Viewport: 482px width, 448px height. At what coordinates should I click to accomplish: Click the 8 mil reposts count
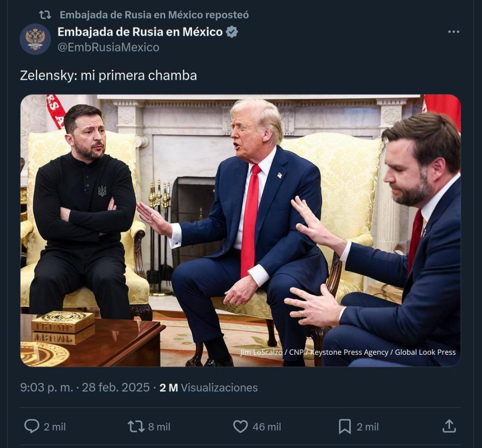point(159,427)
